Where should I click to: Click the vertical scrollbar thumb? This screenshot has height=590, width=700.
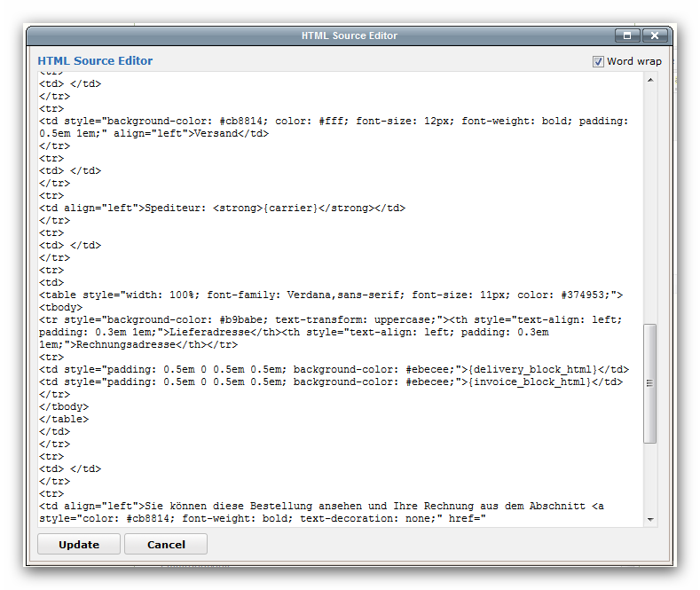[650, 383]
